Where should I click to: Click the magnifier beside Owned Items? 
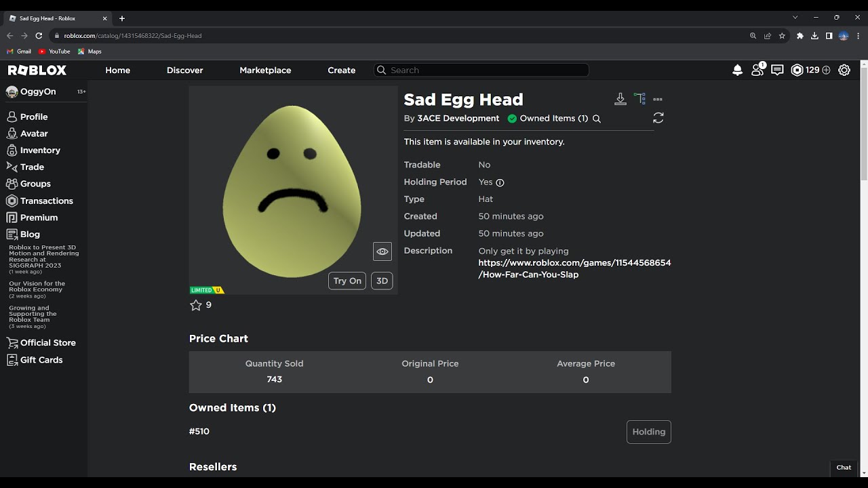597,119
